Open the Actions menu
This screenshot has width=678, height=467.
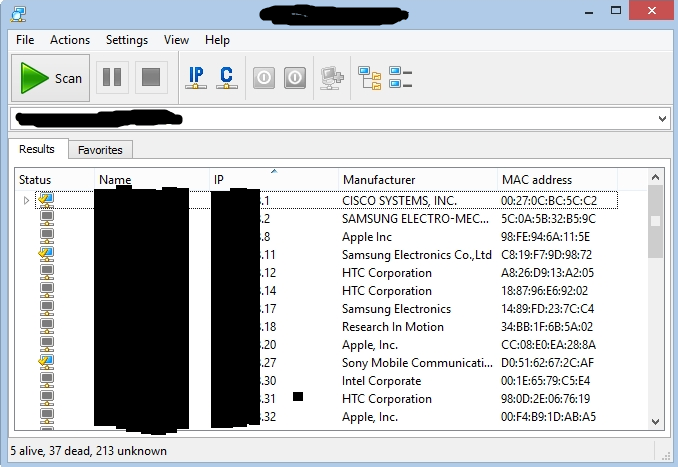click(x=70, y=40)
